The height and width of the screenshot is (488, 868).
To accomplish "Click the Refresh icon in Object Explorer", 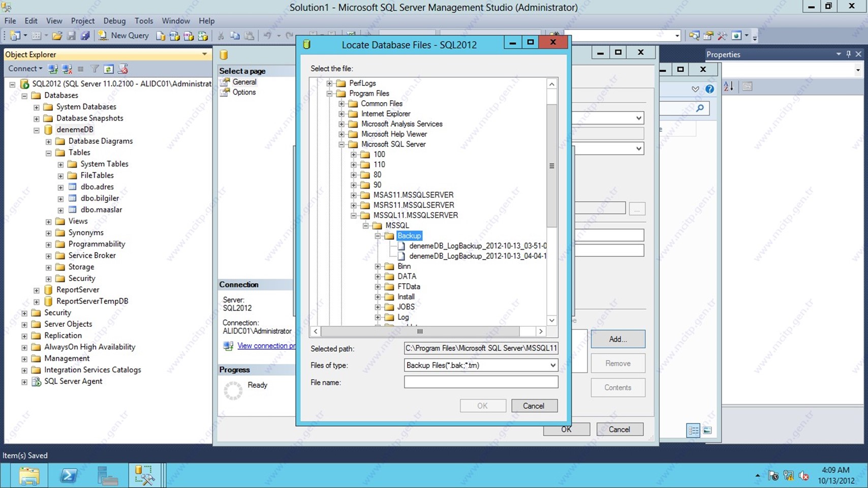I will coord(109,69).
